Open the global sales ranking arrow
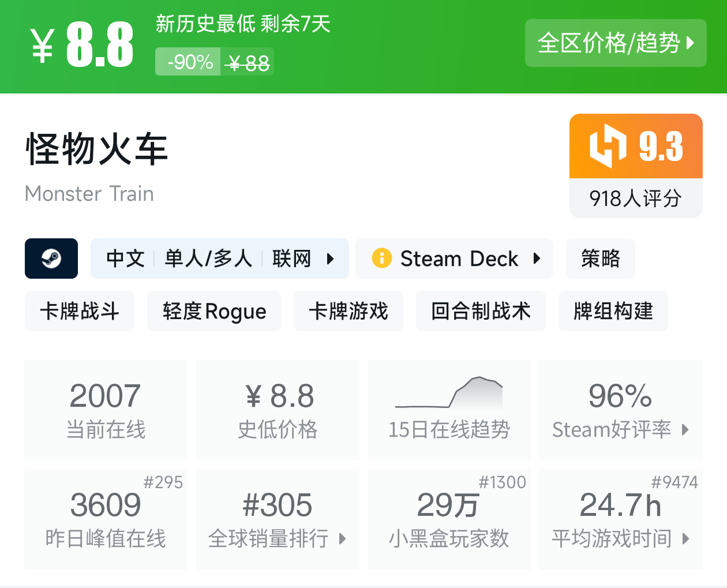727x588 pixels. (342, 539)
